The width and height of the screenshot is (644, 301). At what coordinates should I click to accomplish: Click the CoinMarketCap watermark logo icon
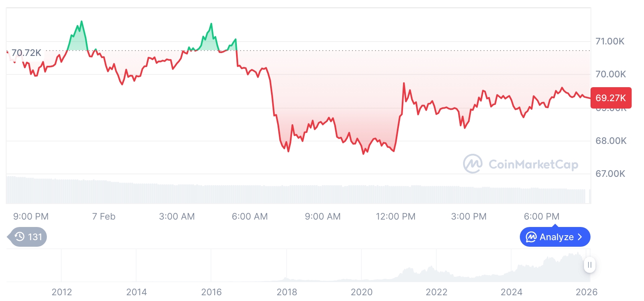473,164
